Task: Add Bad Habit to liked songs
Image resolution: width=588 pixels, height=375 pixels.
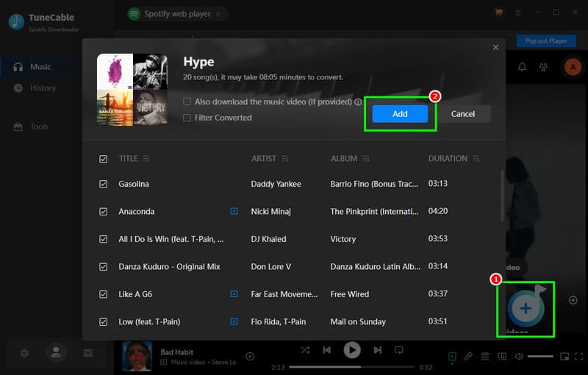Action: pyautogui.click(x=250, y=356)
